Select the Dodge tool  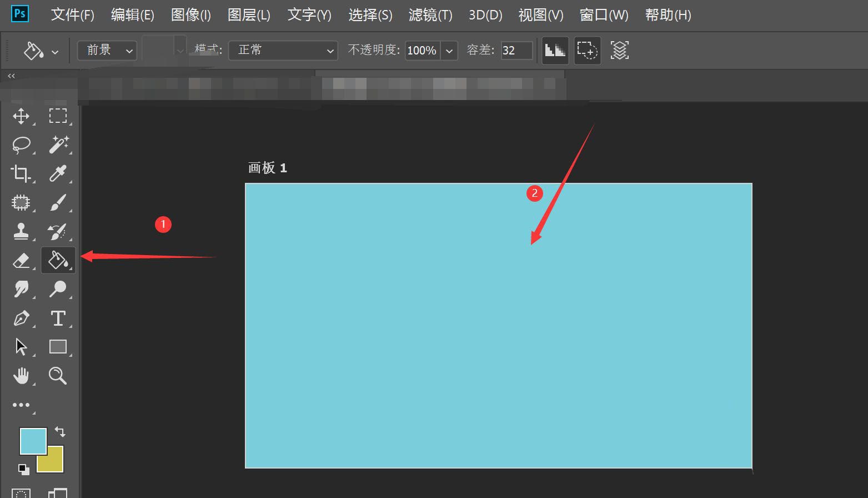(x=58, y=289)
